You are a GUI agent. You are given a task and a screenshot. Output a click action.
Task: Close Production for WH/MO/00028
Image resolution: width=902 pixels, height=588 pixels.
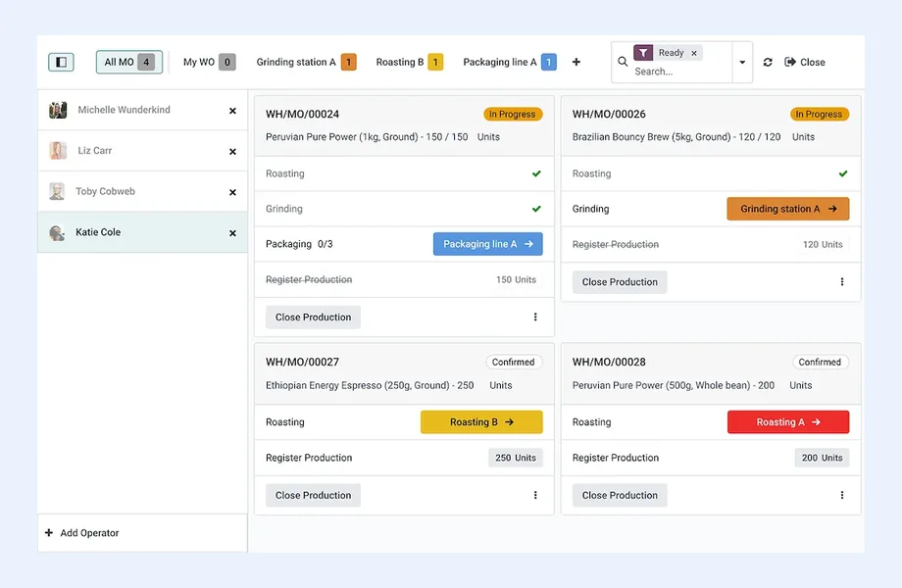click(x=620, y=496)
